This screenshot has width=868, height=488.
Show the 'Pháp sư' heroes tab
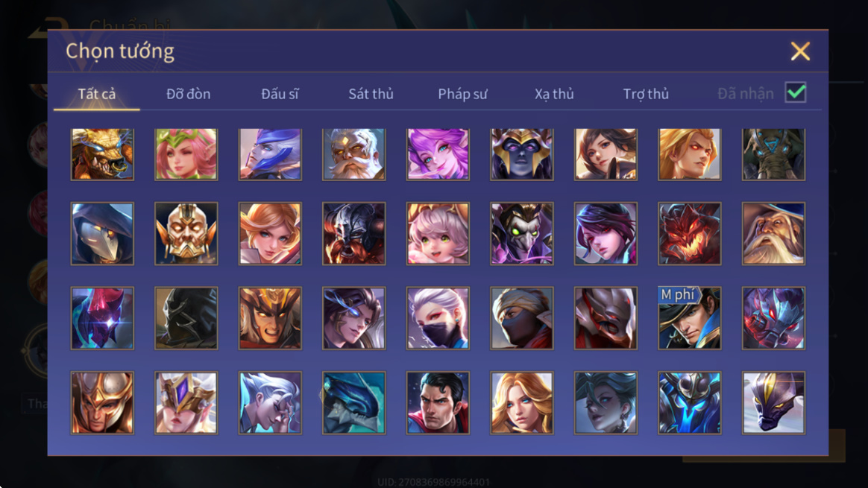(462, 94)
